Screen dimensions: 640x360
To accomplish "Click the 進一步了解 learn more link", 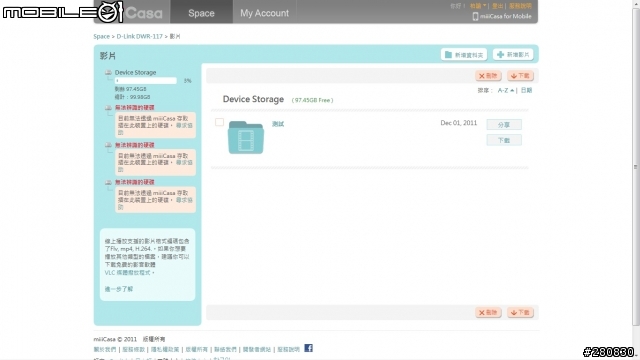I will [119, 289].
